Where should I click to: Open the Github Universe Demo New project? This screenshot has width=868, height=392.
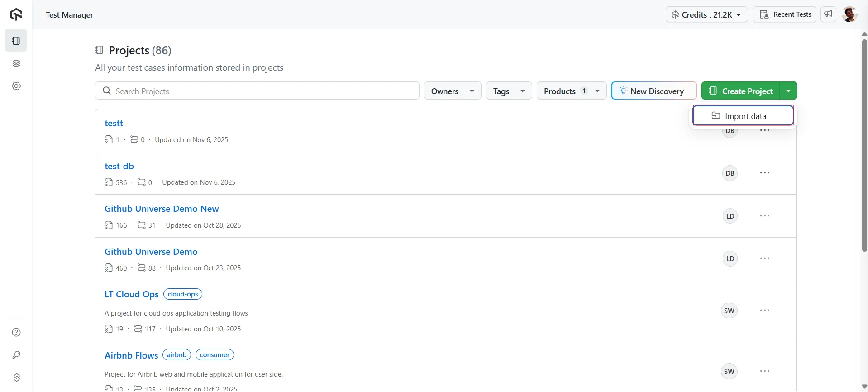pyautogui.click(x=162, y=209)
